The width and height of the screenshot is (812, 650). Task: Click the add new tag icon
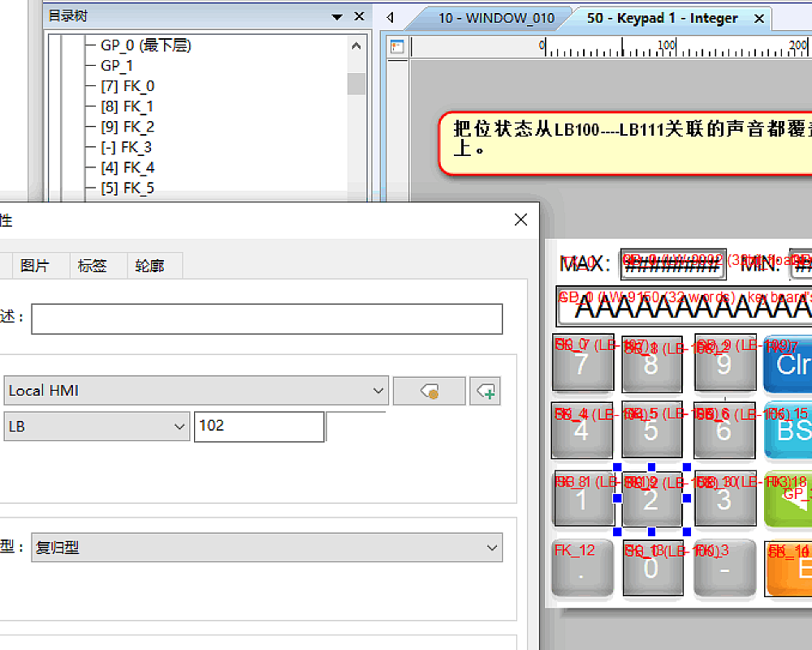(x=486, y=391)
